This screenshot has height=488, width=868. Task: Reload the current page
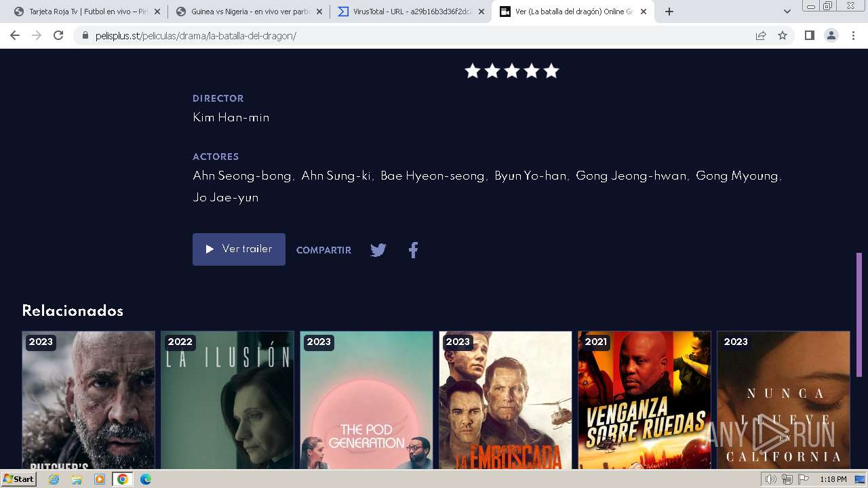[x=58, y=35]
